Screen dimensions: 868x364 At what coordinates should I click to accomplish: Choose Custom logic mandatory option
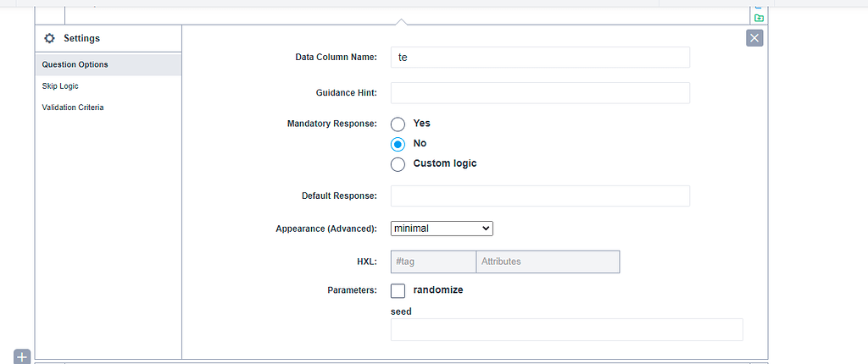pos(398,164)
